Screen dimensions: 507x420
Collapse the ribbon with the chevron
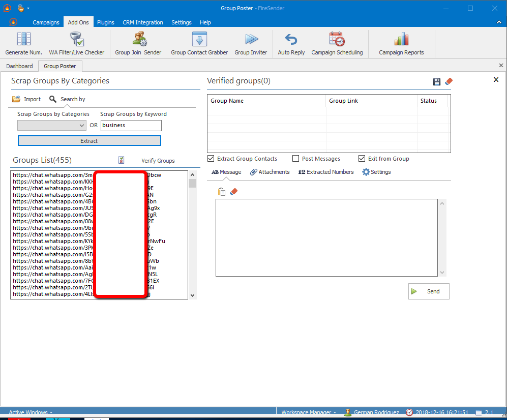click(499, 22)
